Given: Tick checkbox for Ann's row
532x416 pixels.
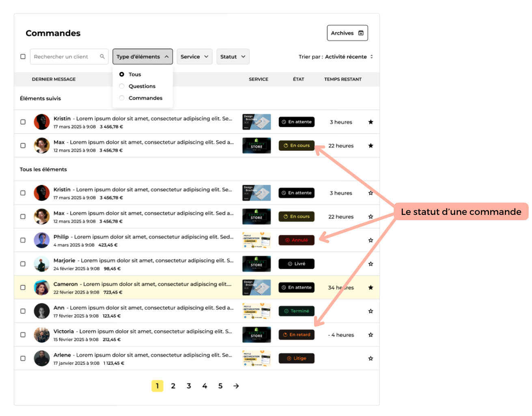Looking at the screenshot, I should (x=23, y=311).
